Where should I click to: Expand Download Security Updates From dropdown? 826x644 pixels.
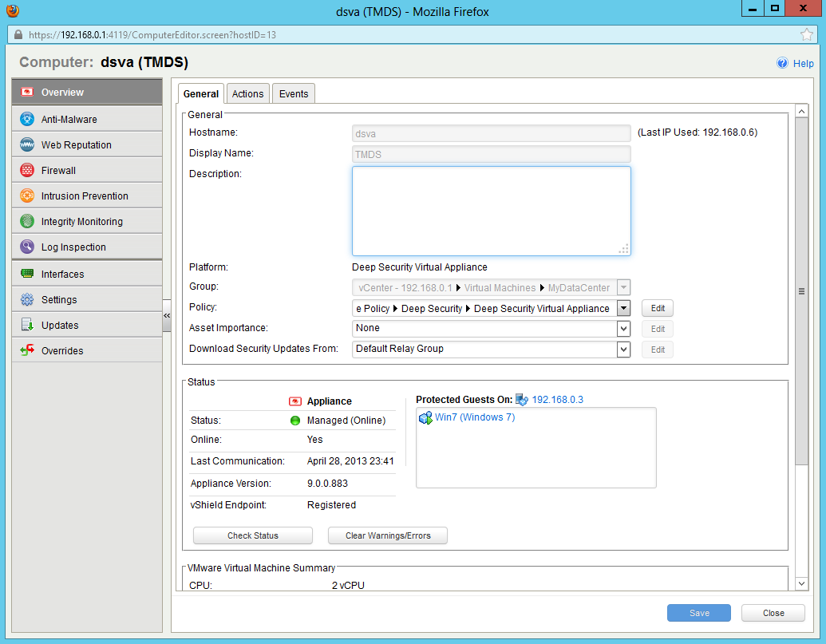tap(624, 349)
